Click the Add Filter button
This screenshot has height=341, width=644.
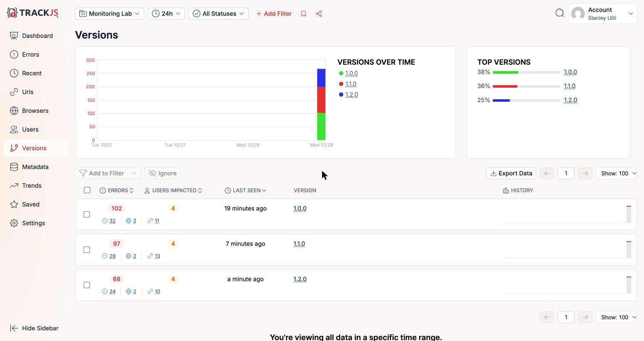(x=274, y=14)
